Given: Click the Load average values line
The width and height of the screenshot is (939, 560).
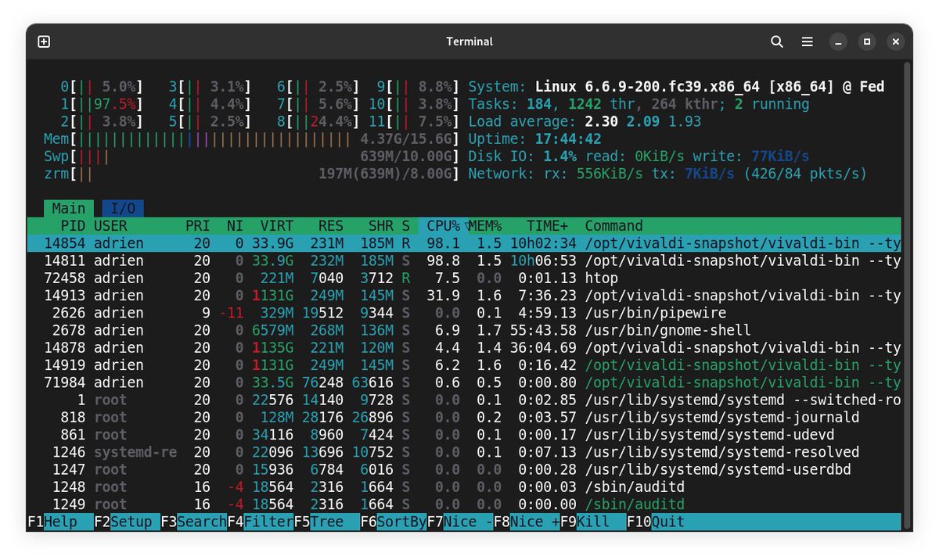Looking at the screenshot, I should (585, 121).
